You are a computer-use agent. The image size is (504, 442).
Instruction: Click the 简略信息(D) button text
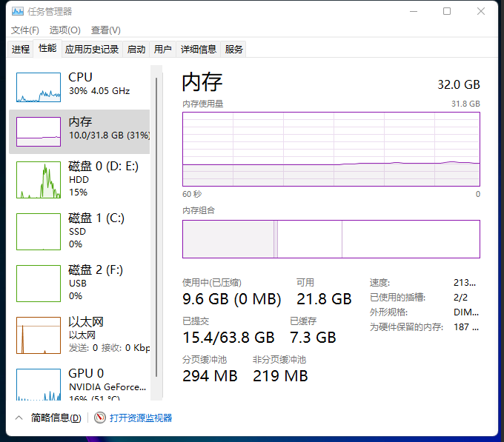(x=56, y=418)
